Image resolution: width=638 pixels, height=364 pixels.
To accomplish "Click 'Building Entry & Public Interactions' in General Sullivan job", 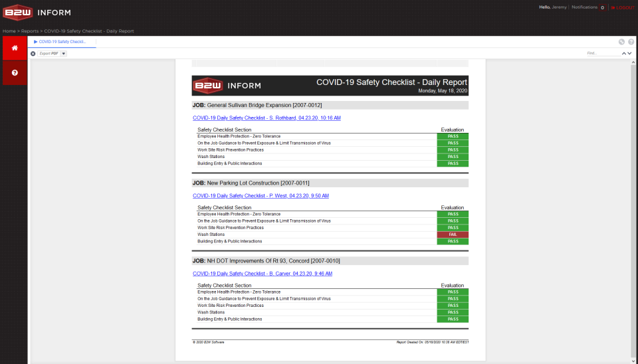I will 229,163.
